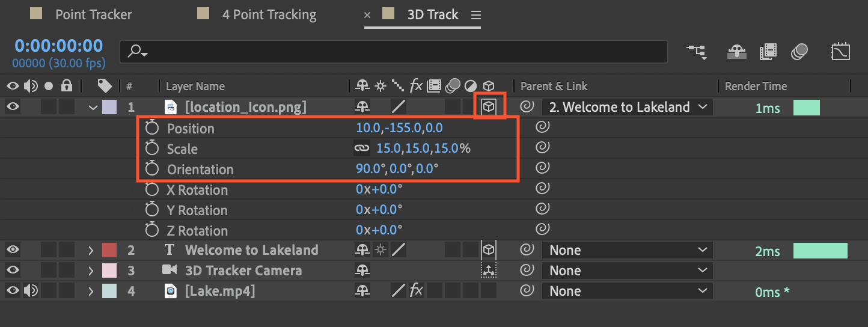Viewport: 868px width, 327px height.
Task: Enable the Motion Blur composition switch
Action: pos(799,52)
